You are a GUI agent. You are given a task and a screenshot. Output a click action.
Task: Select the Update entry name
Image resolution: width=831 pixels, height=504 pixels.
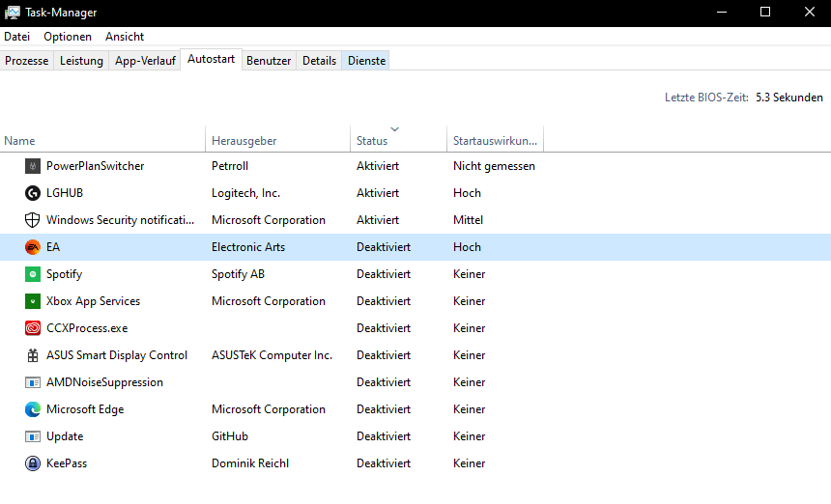point(65,436)
